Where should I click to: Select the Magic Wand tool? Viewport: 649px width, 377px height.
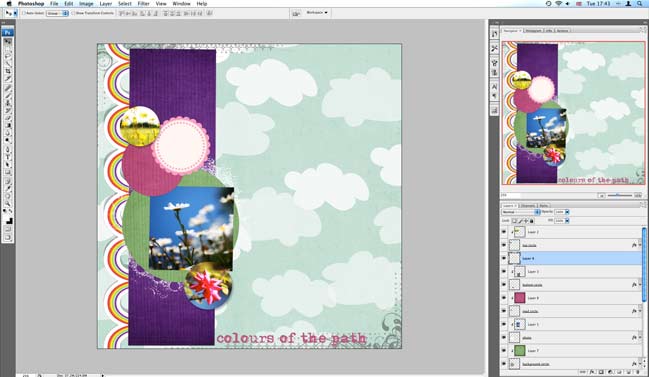point(8,63)
